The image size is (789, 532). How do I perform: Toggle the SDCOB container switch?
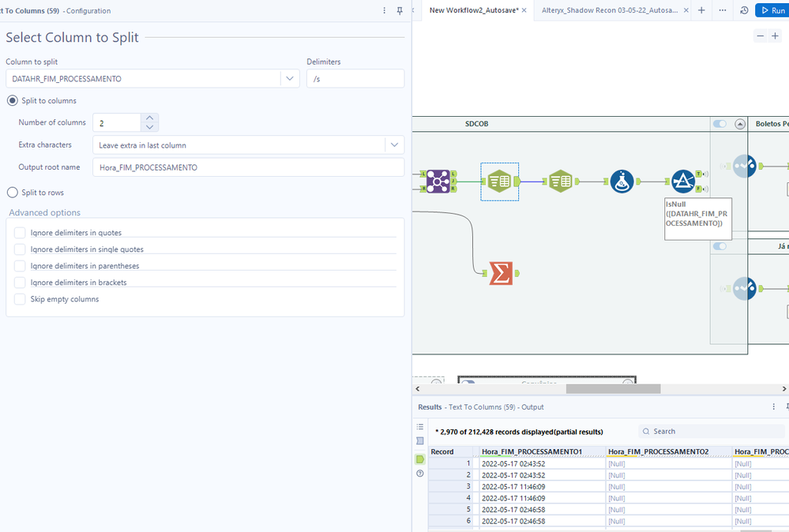point(719,124)
